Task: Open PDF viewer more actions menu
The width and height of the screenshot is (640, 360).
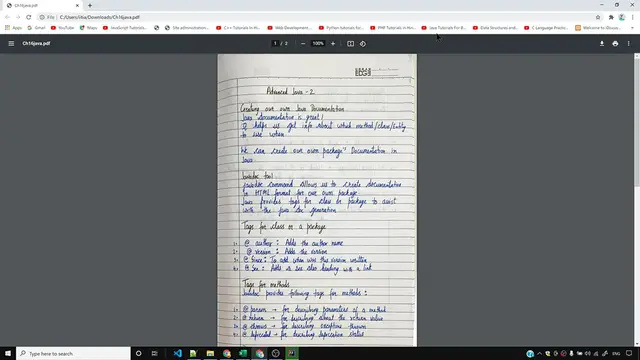Action: [x=629, y=43]
